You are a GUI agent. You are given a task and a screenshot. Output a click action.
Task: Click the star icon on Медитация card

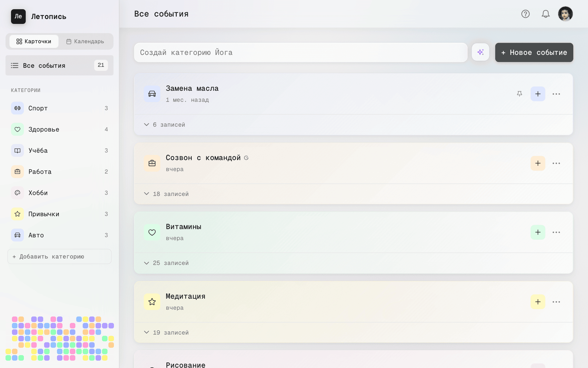152,302
